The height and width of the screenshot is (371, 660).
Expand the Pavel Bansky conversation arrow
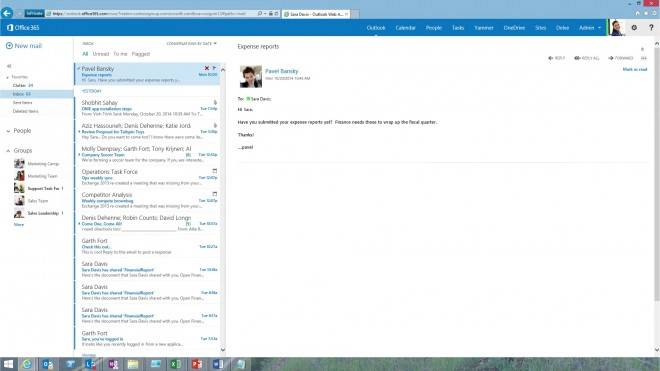[79, 68]
